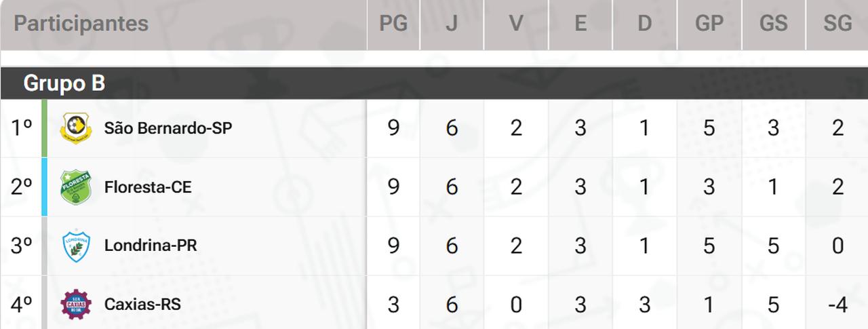
Task: Click the GS goals-against column header
Action: pos(773,24)
